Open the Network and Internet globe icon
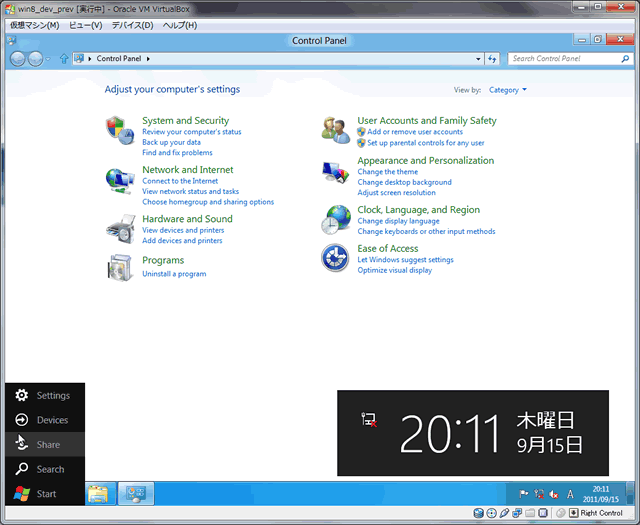 tap(120, 181)
